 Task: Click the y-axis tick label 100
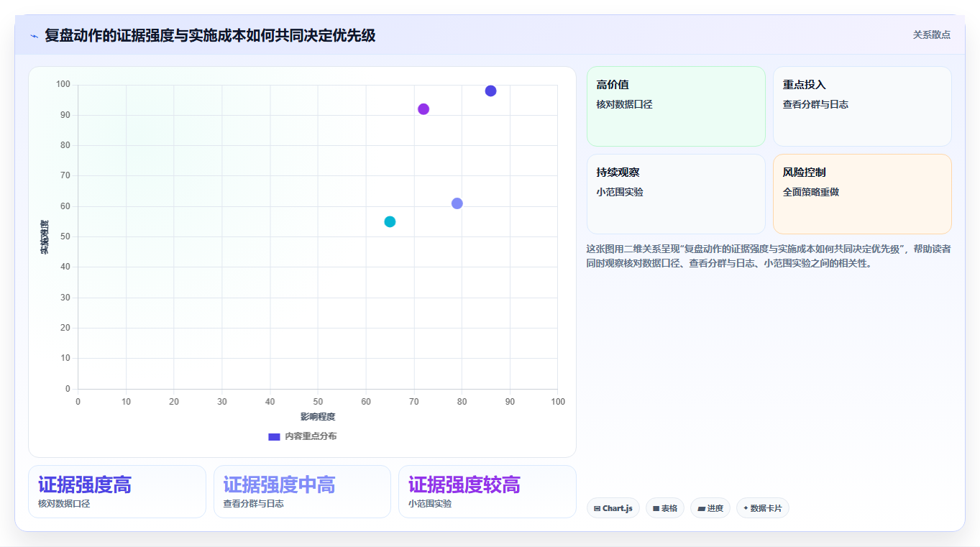point(63,85)
